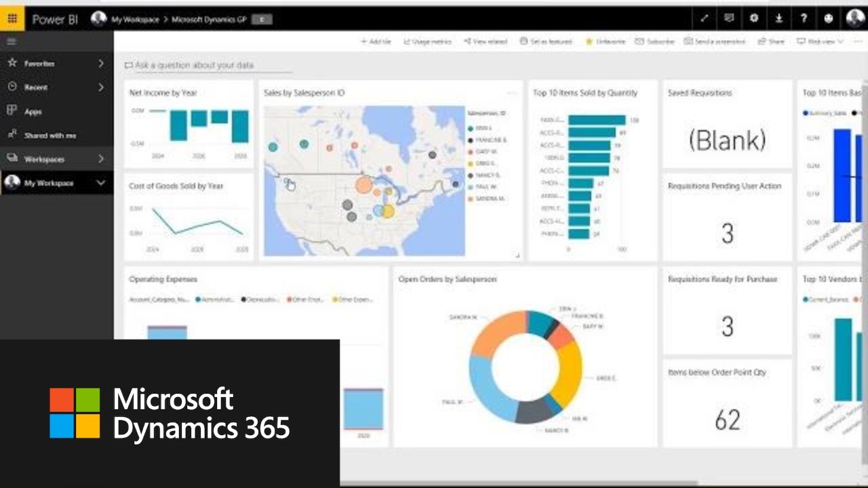Toggle the Unfavorite star
This screenshot has width=868, height=488.
coord(605,42)
